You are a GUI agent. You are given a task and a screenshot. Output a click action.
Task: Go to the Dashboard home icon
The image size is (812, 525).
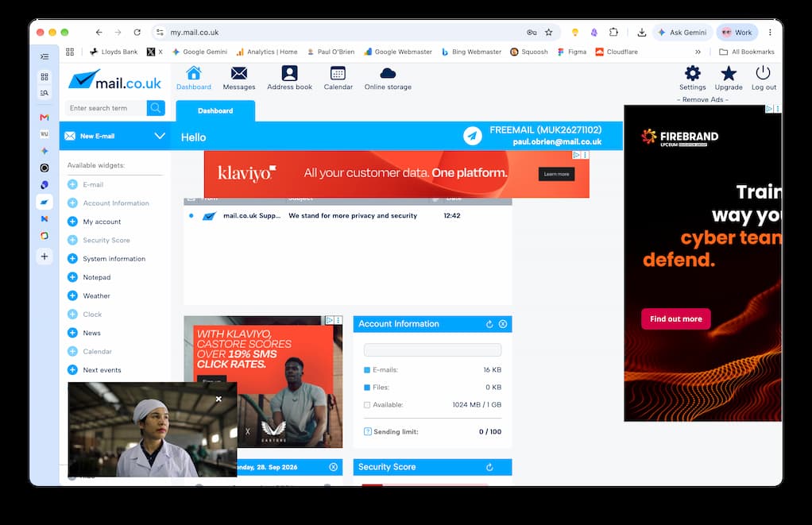pyautogui.click(x=194, y=78)
